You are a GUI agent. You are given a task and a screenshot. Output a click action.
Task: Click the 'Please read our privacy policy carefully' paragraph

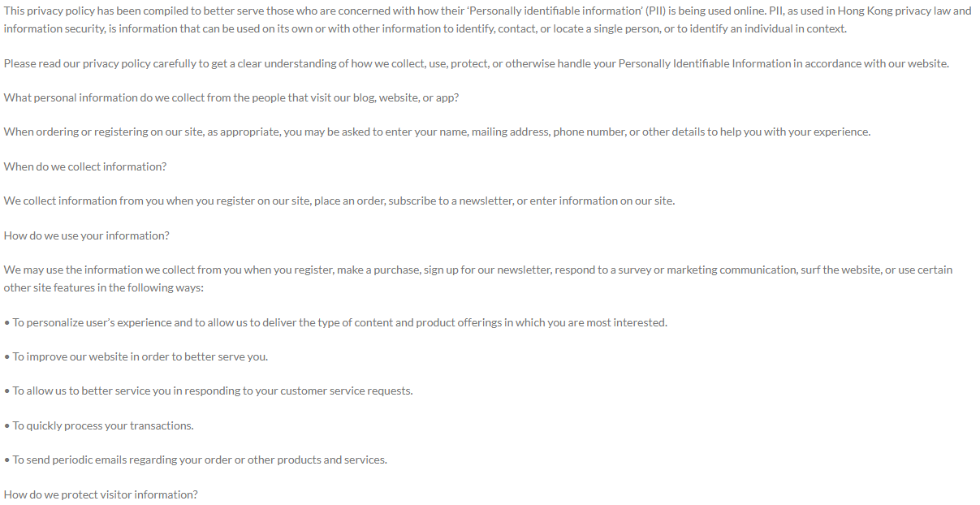pyautogui.click(x=477, y=63)
